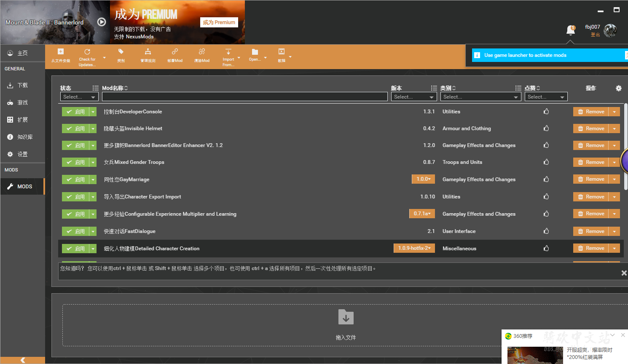This screenshot has height=364, width=628.
Task: Toggle the 状态 column list icon
Action: pyautogui.click(x=96, y=88)
